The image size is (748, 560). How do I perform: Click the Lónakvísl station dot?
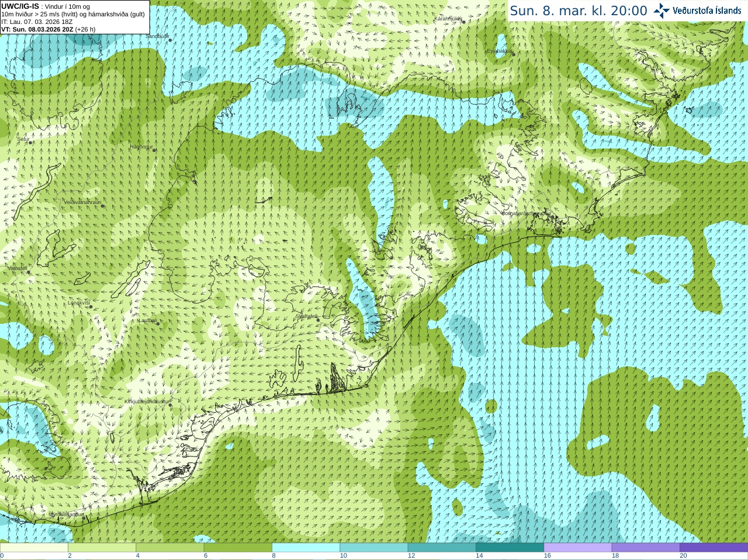coord(91,307)
